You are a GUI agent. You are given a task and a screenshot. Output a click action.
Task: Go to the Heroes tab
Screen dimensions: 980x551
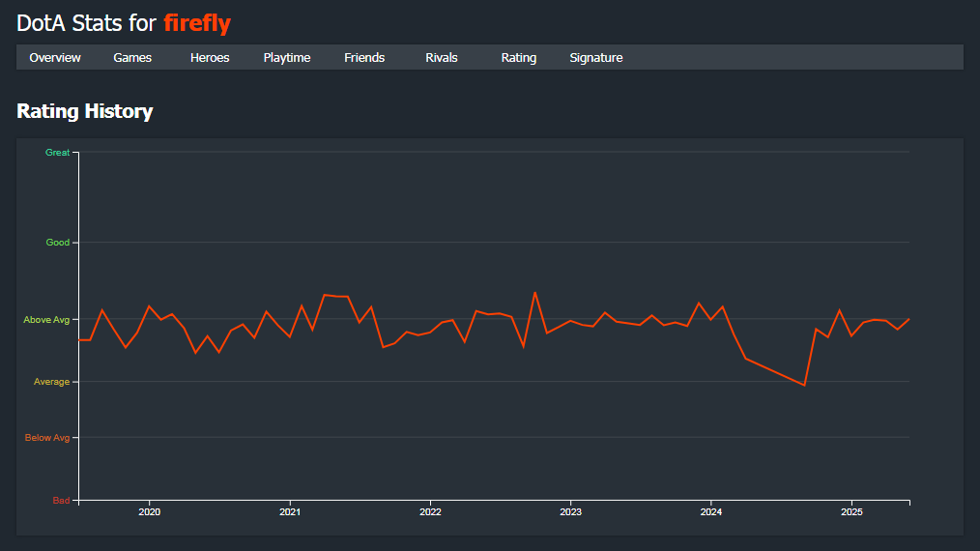(210, 58)
